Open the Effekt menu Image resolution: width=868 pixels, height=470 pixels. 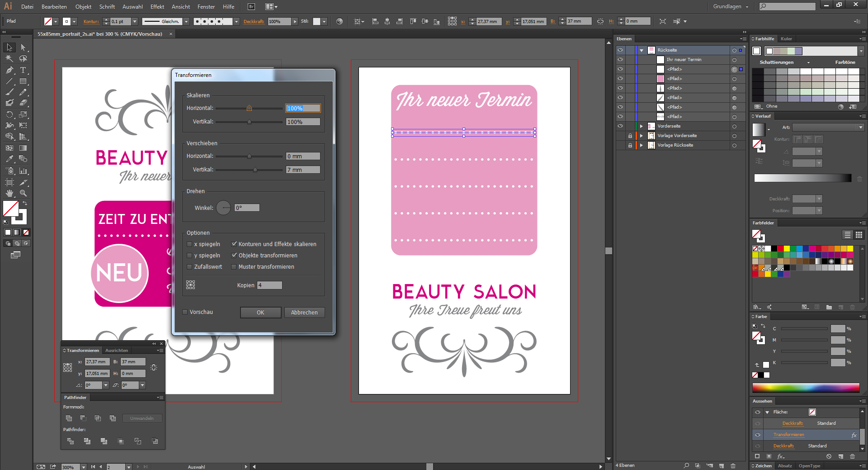(x=157, y=7)
